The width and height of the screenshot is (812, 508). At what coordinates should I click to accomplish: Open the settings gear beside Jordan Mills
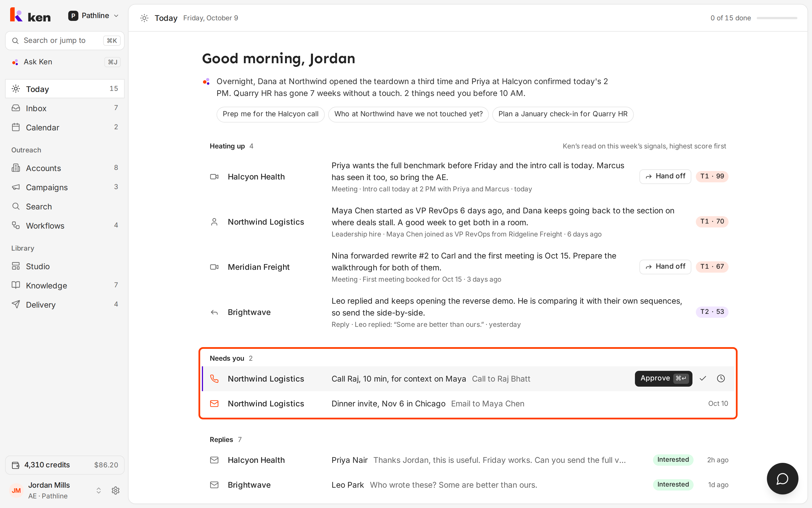115,490
